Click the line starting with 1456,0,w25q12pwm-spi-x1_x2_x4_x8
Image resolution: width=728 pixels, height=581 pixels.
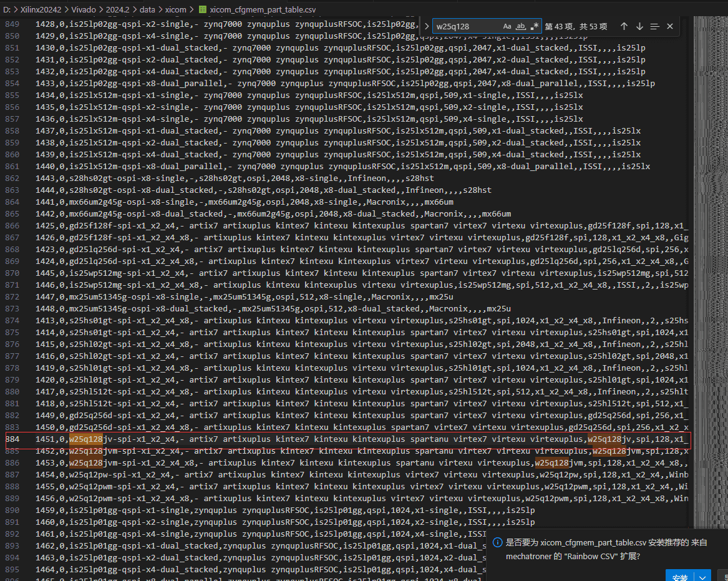click(x=362, y=499)
